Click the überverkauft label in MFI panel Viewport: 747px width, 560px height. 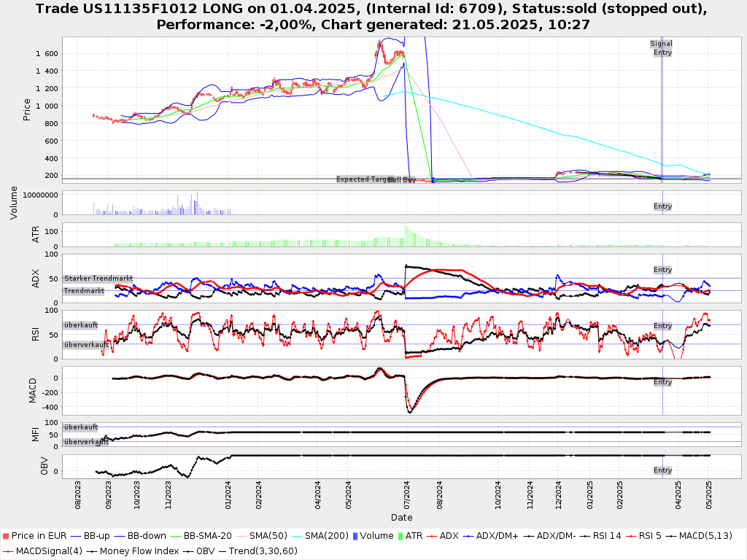(85, 442)
